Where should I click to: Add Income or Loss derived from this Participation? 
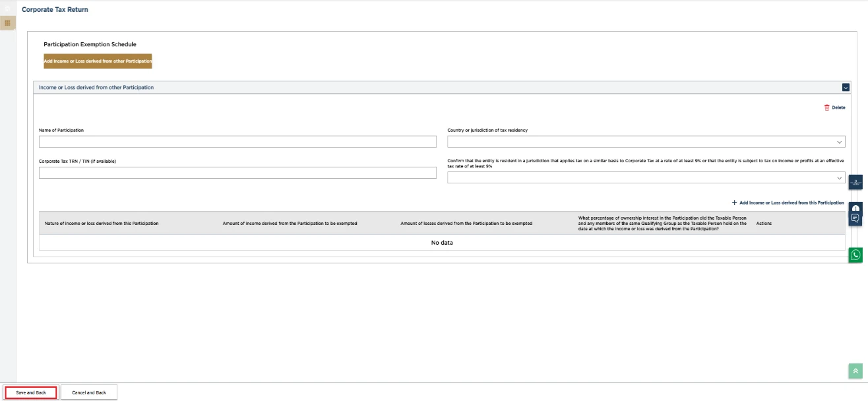coord(788,203)
